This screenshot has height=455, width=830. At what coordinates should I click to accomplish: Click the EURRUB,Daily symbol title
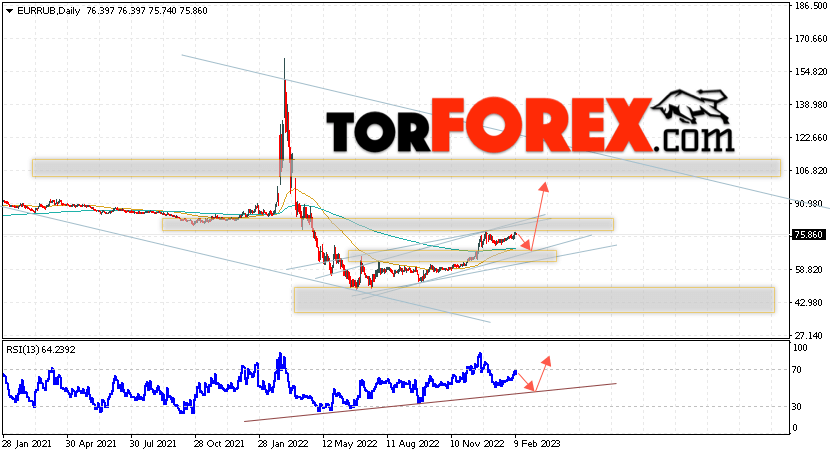[x=49, y=11]
